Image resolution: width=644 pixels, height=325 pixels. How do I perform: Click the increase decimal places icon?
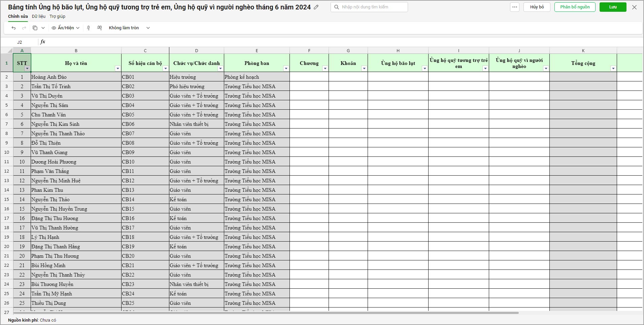99,28
